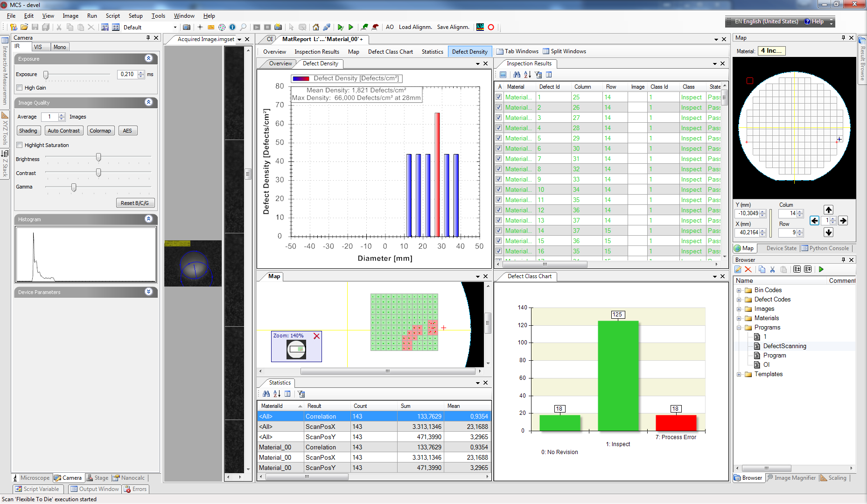Screen dimensions: 867x504
Task: Click the blue info icon in toolbar
Action: tap(232, 27)
